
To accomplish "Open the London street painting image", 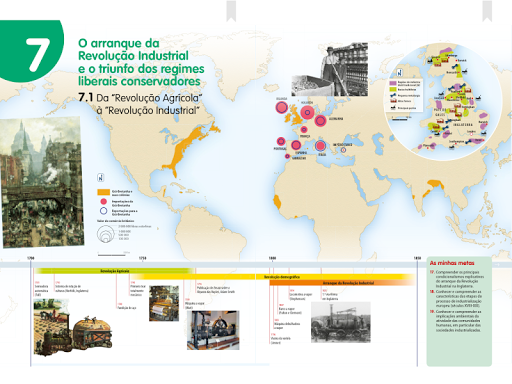I will pyautogui.click(x=42, y=182).
